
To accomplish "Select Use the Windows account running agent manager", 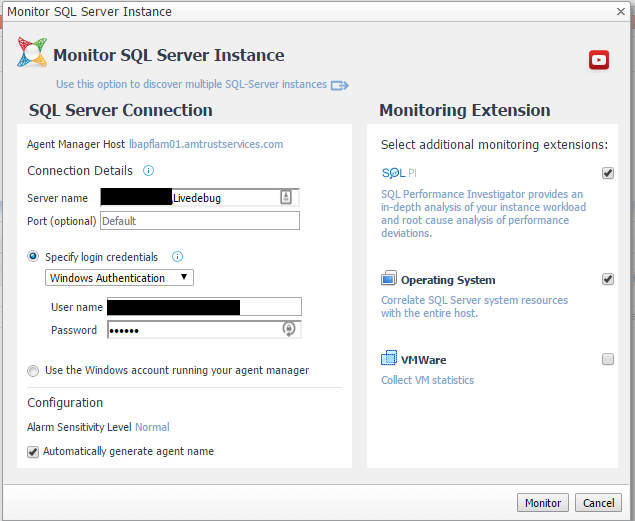I will 33,371.
